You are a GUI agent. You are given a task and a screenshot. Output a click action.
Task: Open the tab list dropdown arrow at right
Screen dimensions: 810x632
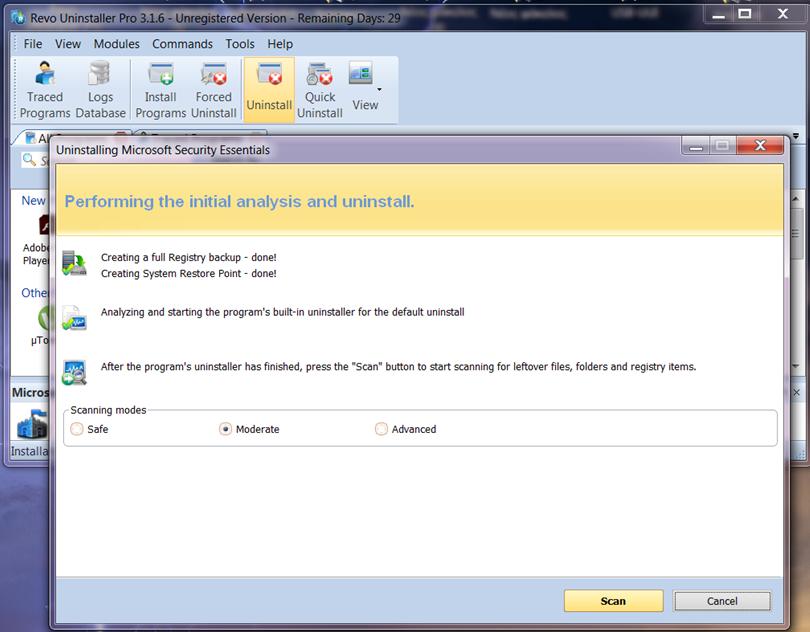(x=796, y=136)
